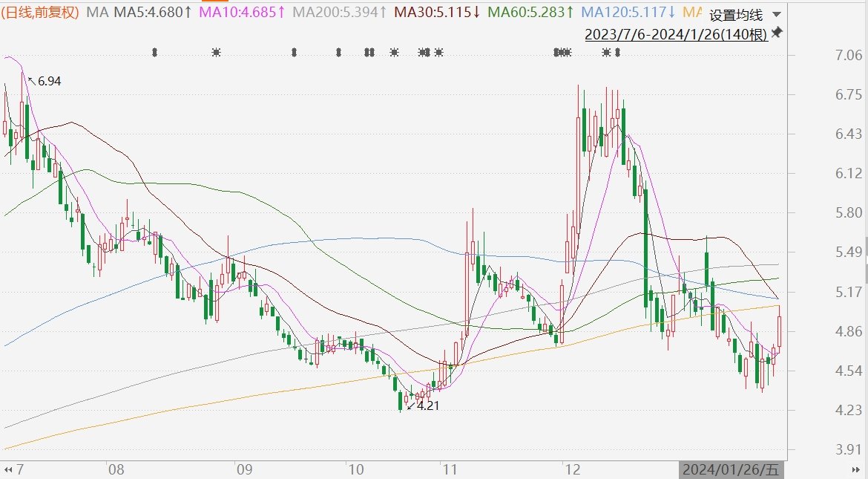This screenshot has height=479, width=868.
Task: Click the 3.91 price axis label
Action: (x=849, y=449)
